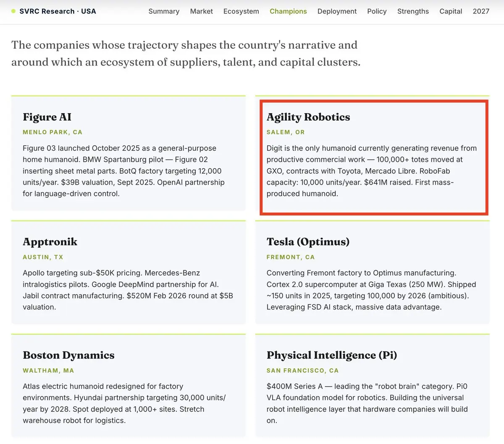Viewport: 504px width, 444px height.
Task: Go to the Summary nav item
Action: coord(164,11)
